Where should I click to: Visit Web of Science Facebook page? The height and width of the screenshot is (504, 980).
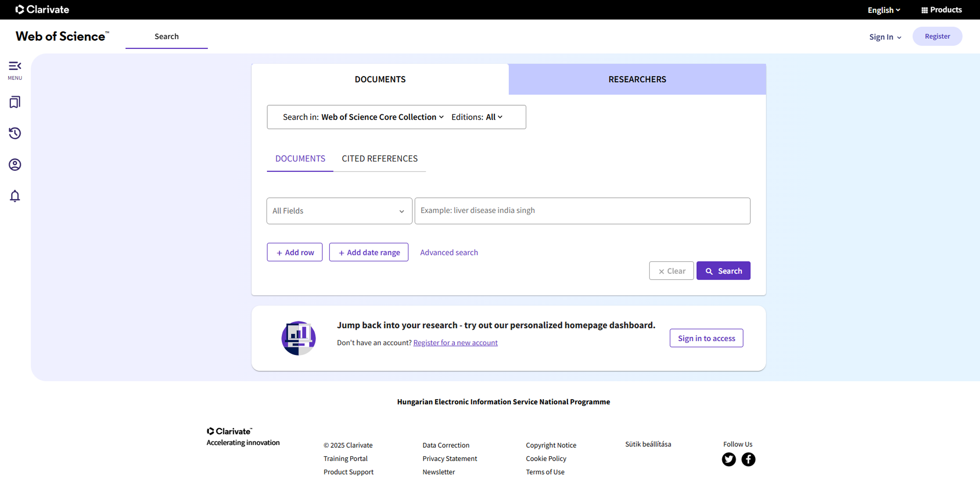(748, 459)
